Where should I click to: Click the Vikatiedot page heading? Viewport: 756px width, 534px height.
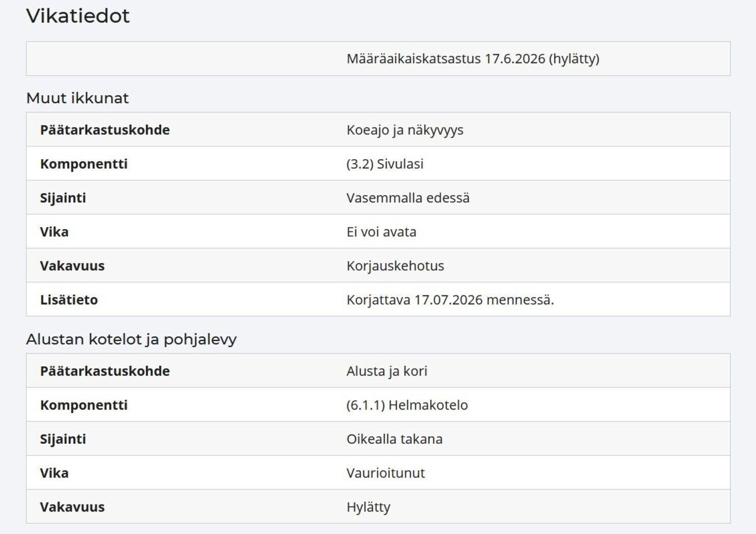point(78,16)
